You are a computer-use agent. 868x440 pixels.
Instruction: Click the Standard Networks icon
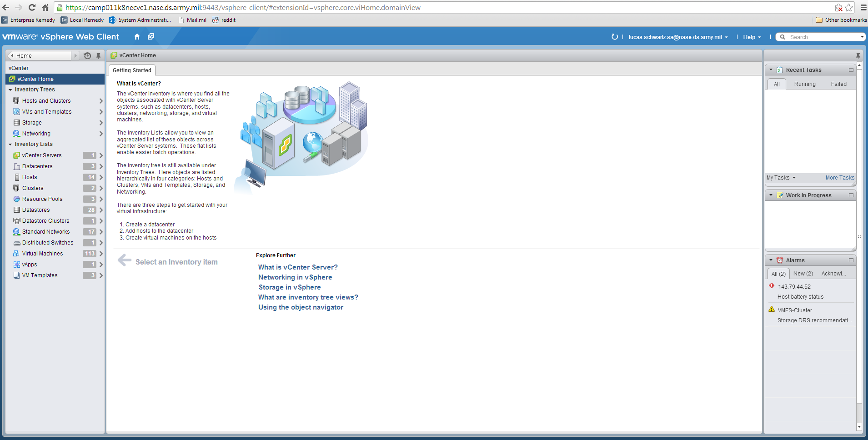pyautogui.click(x=16, y=232)
